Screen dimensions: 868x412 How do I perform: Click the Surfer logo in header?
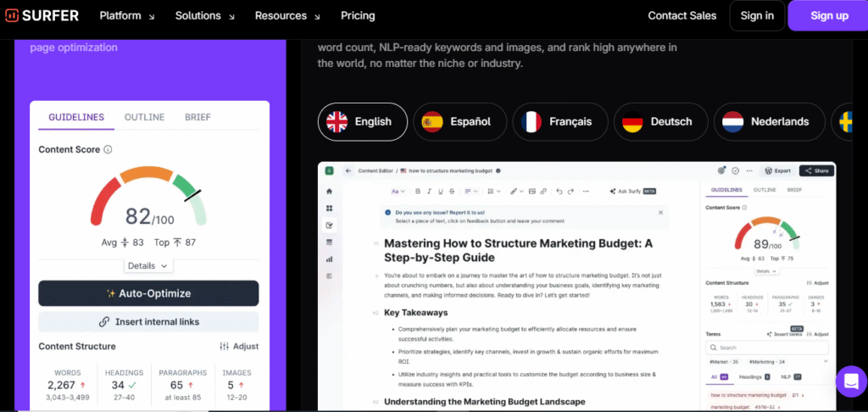pos(44,15)
